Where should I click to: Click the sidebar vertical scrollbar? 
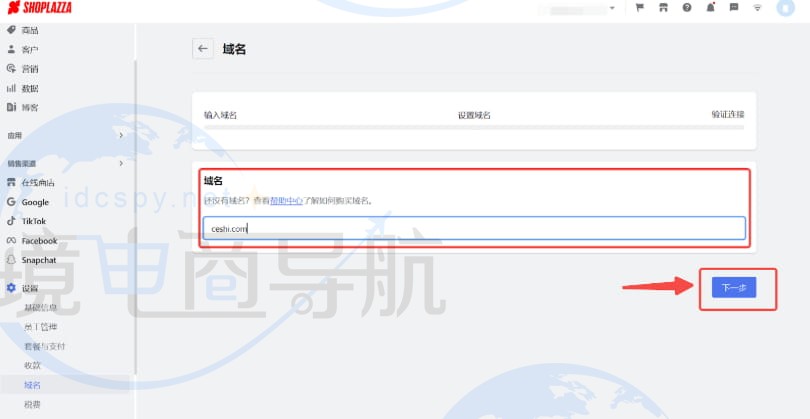tap(135, 217)
